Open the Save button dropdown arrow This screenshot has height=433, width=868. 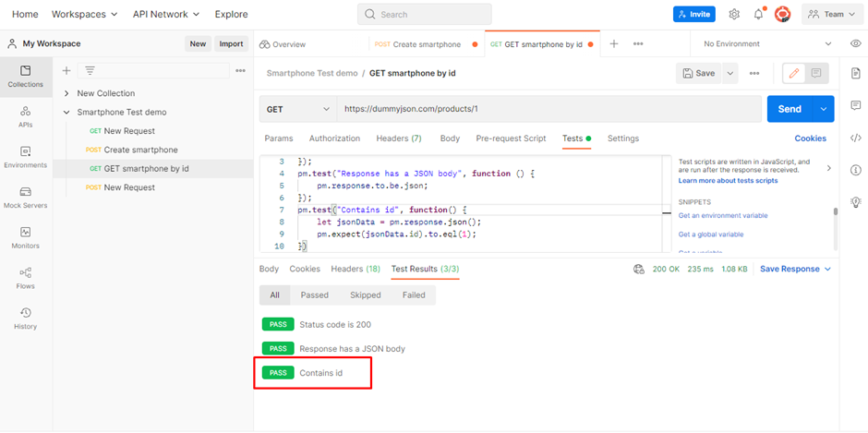[x=729, y=73]
